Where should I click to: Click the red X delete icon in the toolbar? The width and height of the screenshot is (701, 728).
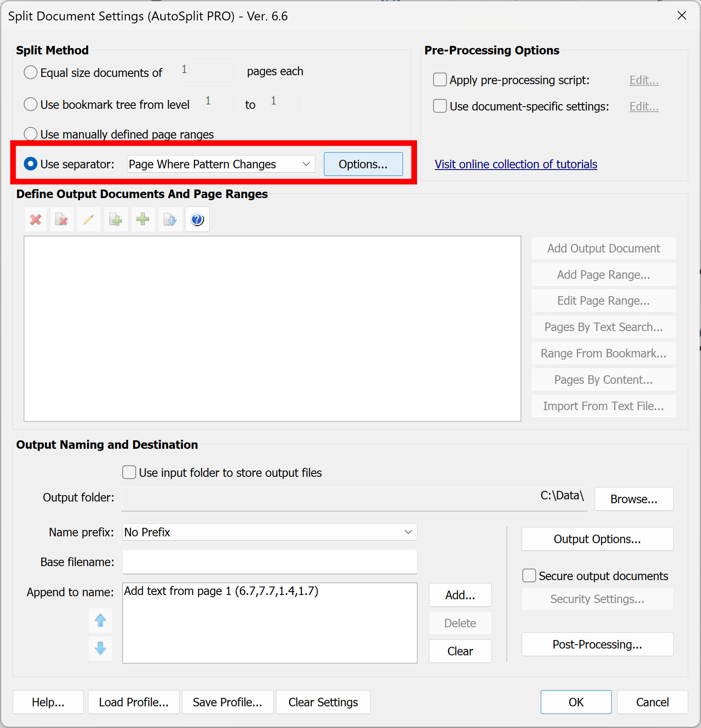tap(35, 219)
